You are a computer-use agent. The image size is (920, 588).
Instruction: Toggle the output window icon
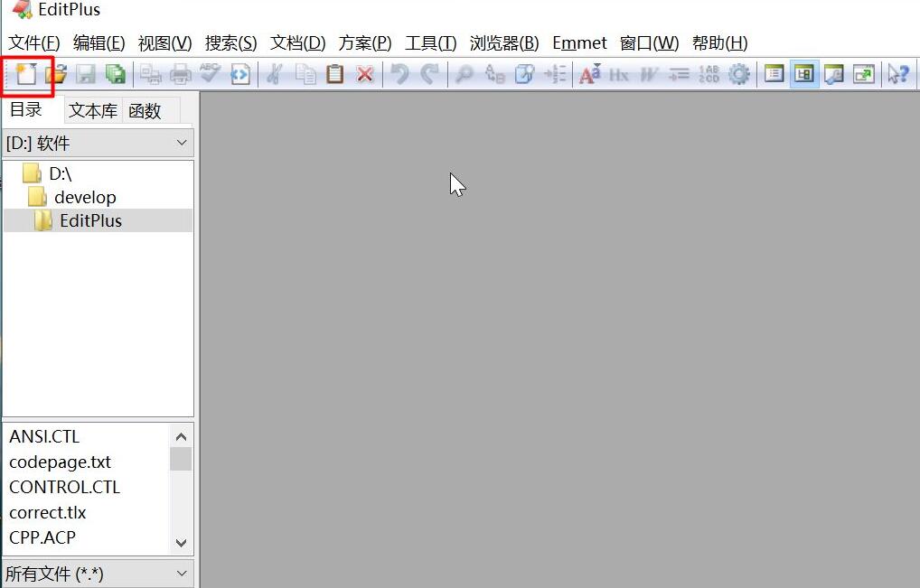(x=834, y=74)
